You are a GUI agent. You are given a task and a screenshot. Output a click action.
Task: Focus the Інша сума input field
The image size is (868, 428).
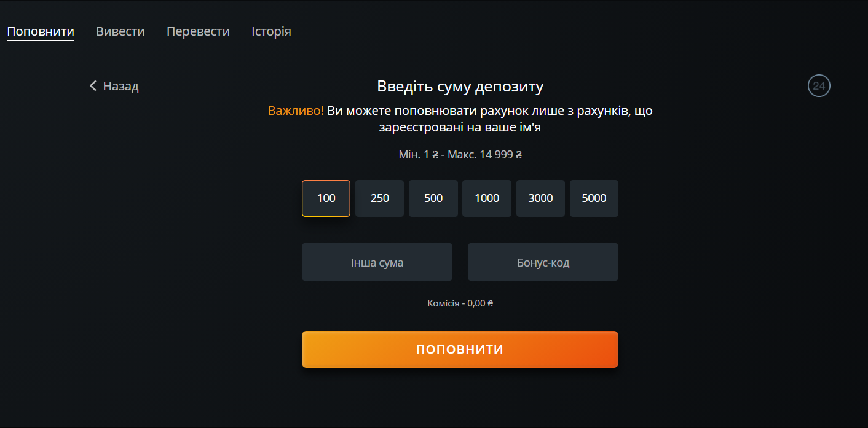point(377,262)
